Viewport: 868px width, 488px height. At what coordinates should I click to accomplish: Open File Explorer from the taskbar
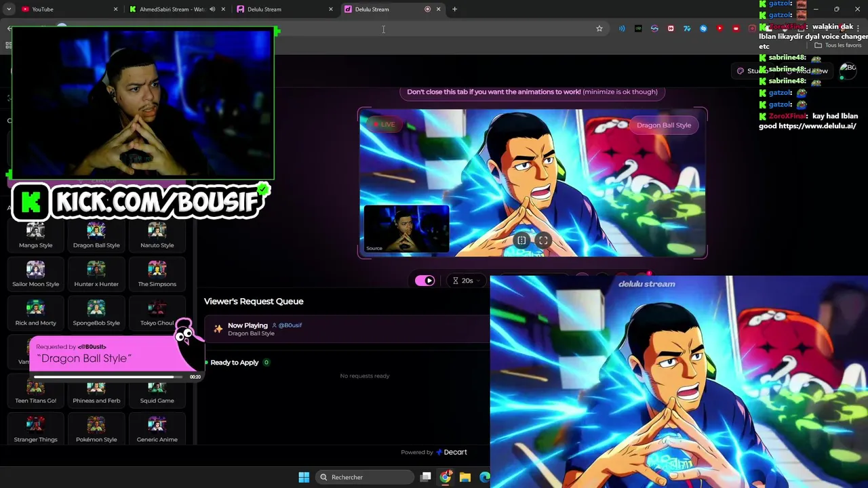(465, 477)
